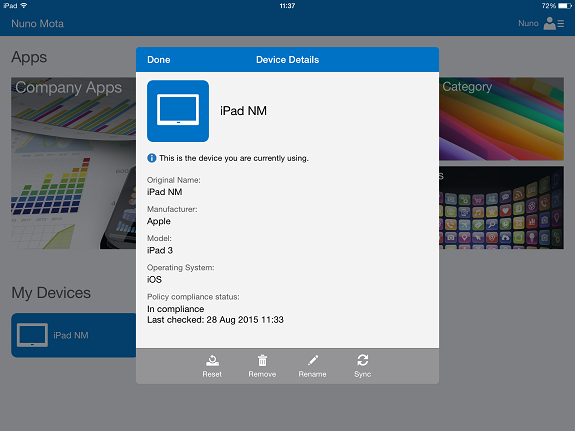Tap the 'This is the device you are currently using.' text
The image size is (575, 431).
pyautogui.click(x=234, y=158)
